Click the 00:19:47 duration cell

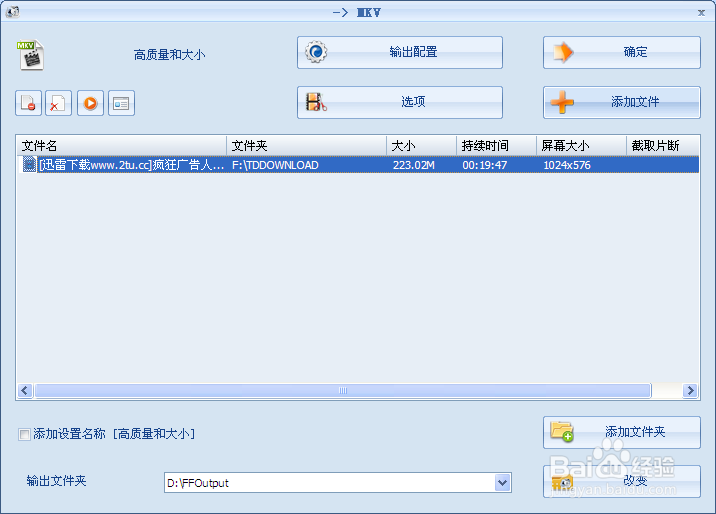pyautogui.click(x=484, y=165)
